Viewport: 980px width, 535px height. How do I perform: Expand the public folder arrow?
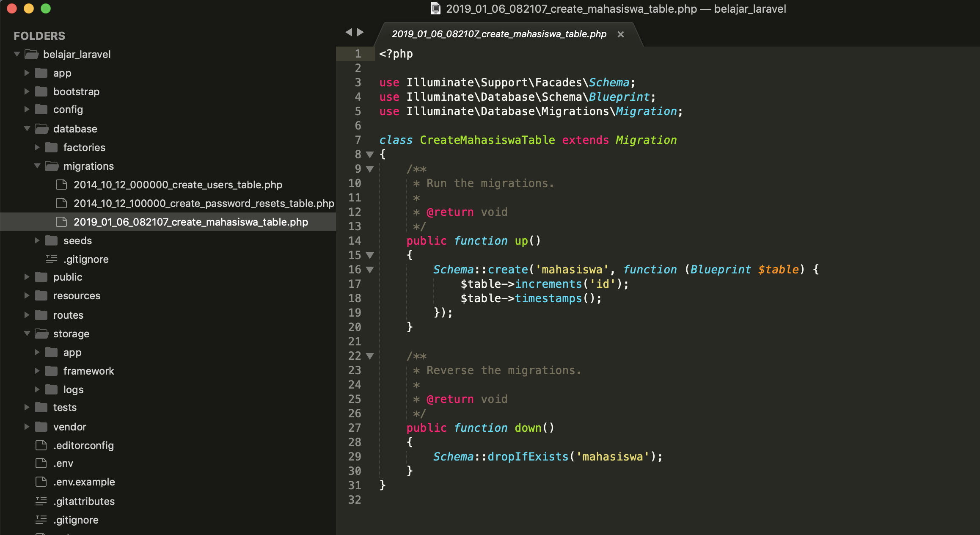coord(27,277)
